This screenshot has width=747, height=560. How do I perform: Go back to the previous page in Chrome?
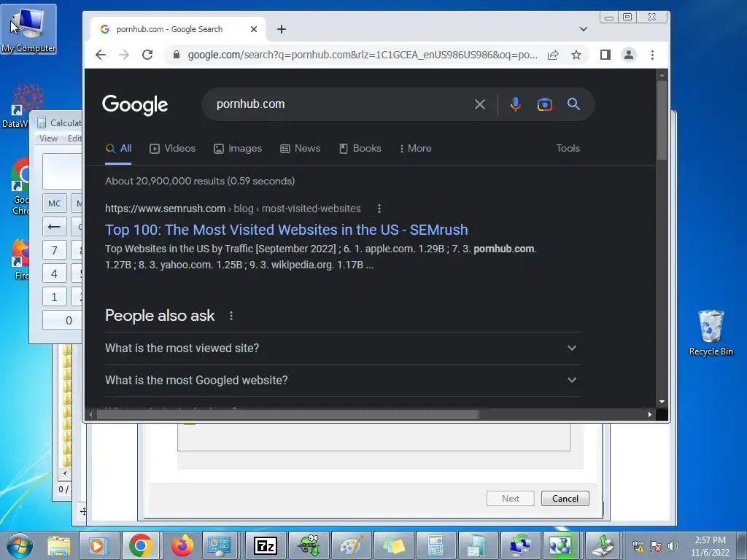coord(101,55)
